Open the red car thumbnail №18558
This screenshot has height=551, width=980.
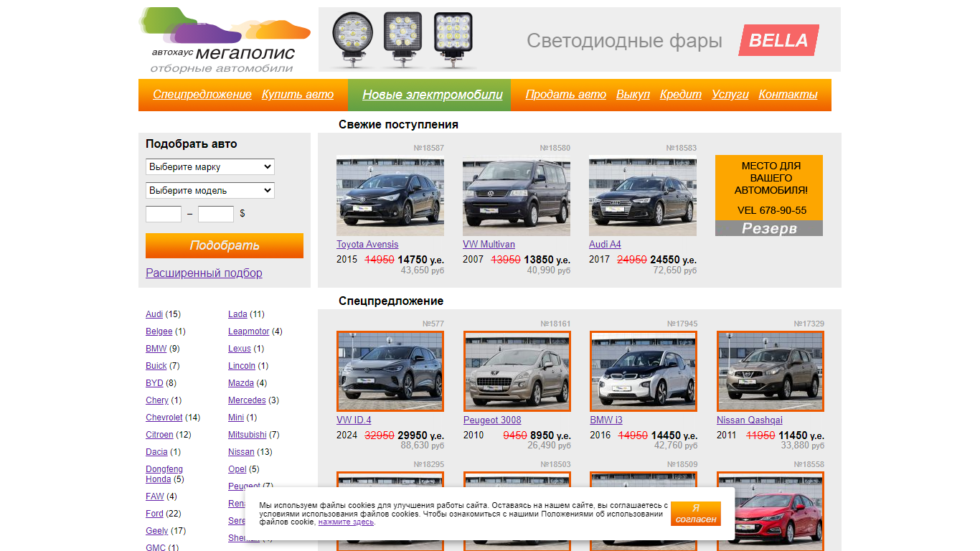click(771, 511)
